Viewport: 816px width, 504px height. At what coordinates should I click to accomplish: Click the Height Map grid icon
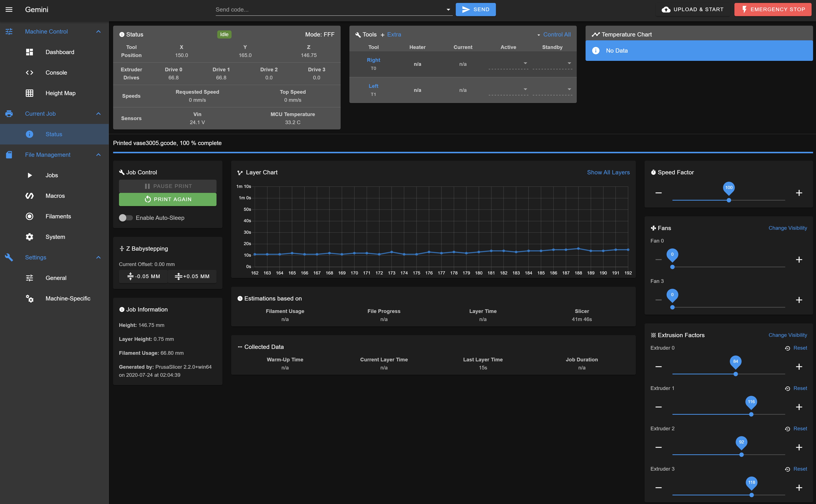[29, 93]
